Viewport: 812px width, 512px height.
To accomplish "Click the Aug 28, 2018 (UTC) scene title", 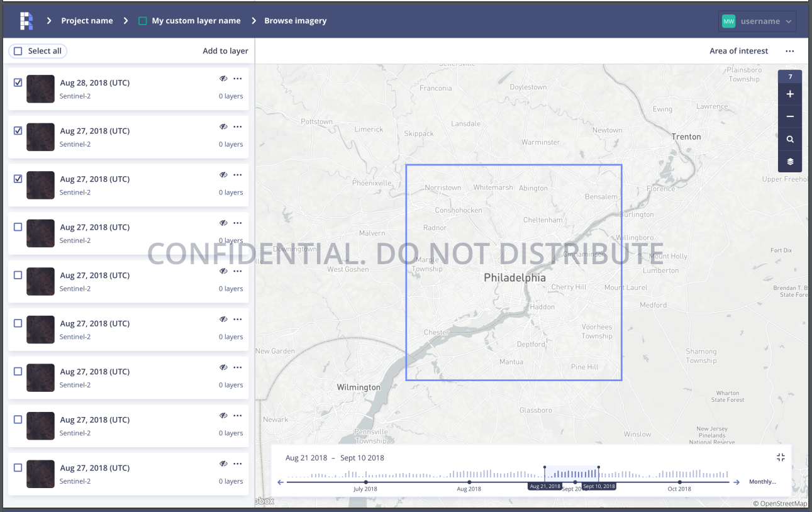I will [95, 82].
